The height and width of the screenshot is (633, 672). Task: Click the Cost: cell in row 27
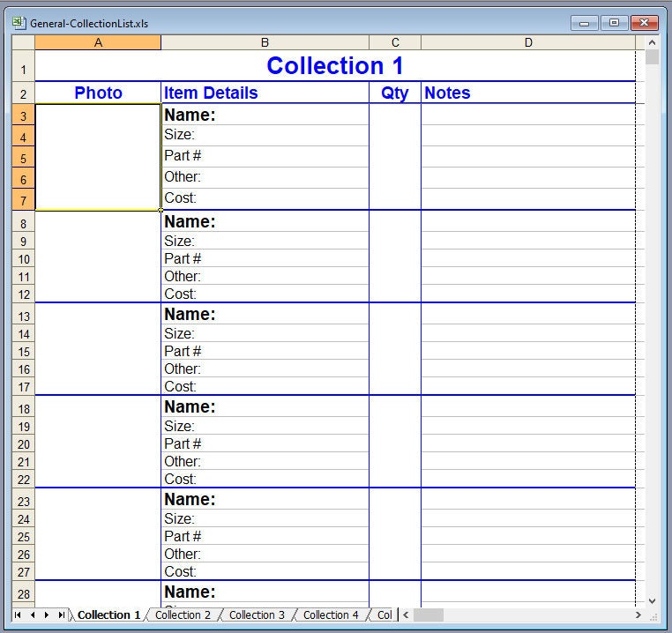tap(265, 571)
